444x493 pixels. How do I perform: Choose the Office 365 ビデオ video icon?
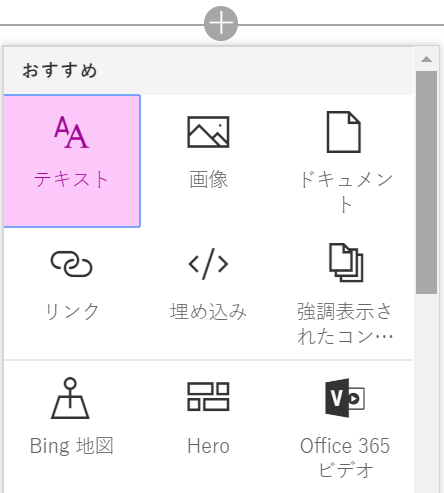[345, 398]
